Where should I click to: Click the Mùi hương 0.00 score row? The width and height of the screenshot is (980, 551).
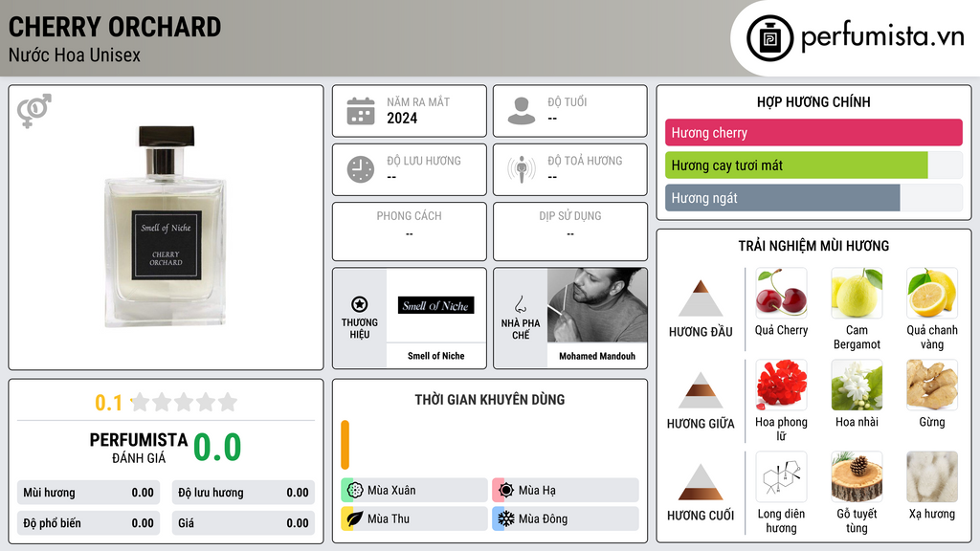(x=88, y=493)
